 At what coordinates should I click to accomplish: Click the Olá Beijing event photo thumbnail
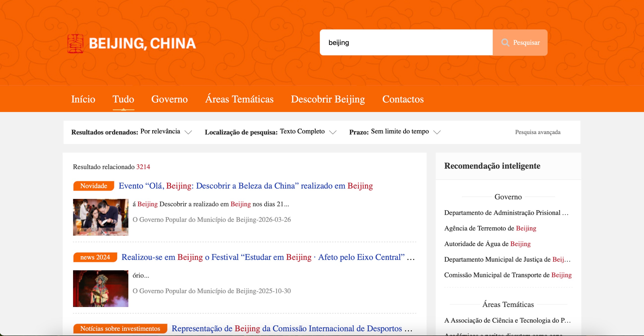pyautogui.click(x=101, y=217)
